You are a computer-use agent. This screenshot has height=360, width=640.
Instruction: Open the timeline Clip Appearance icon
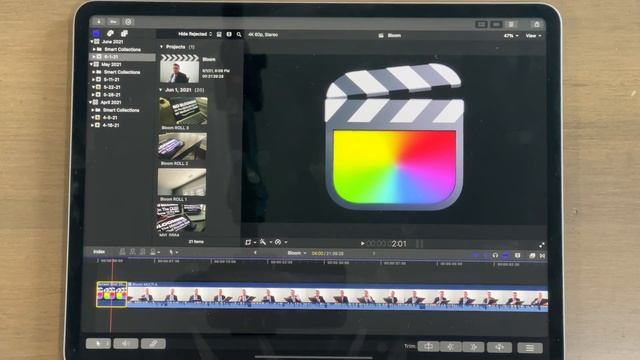click(518, 255)
